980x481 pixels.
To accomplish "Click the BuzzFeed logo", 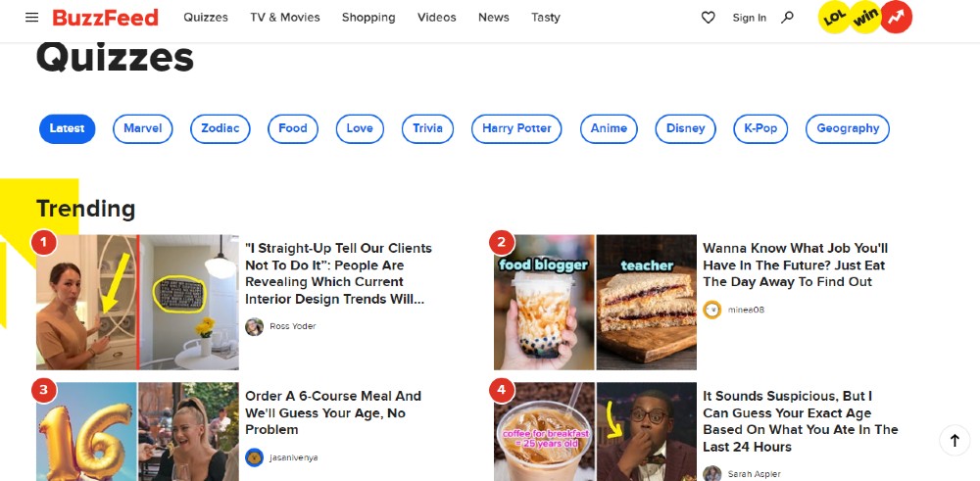I will pyautogui.click(x=105, y=18).
